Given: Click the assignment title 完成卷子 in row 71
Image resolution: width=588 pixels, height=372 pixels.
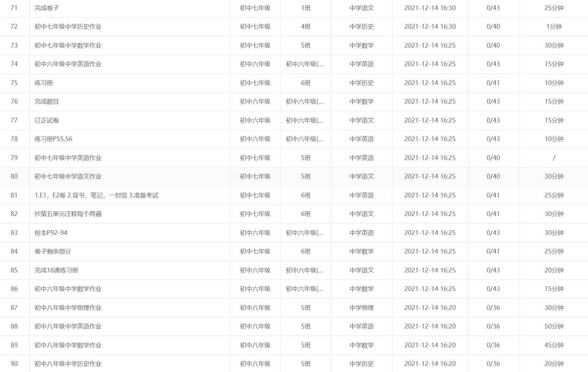Looking at the screenshot, I should point(47,8).
